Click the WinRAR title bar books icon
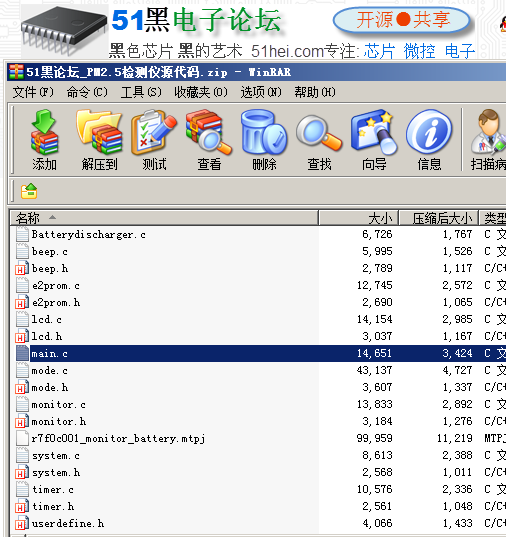The image size is (506, 537). 16,72
